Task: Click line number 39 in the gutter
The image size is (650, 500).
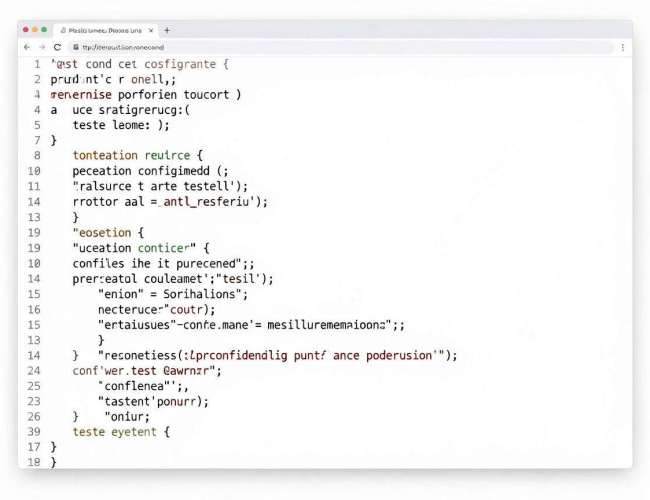Action: (x=34, y=432)
